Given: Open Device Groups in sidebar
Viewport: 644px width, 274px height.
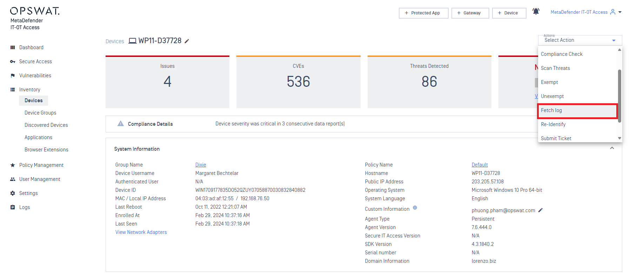Looking at the screenshot, I should point(40,113).
